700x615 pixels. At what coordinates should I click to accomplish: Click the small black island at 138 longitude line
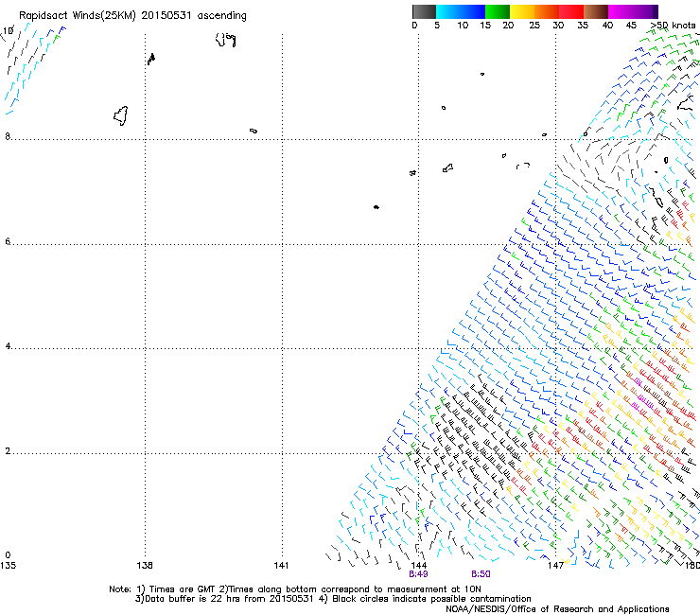click(151, 59)
